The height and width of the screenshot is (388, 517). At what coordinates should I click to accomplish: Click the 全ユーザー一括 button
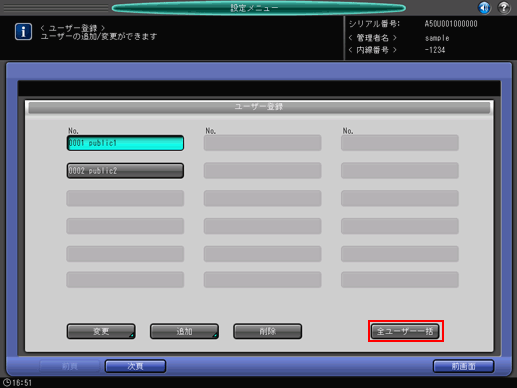(405, 331)
